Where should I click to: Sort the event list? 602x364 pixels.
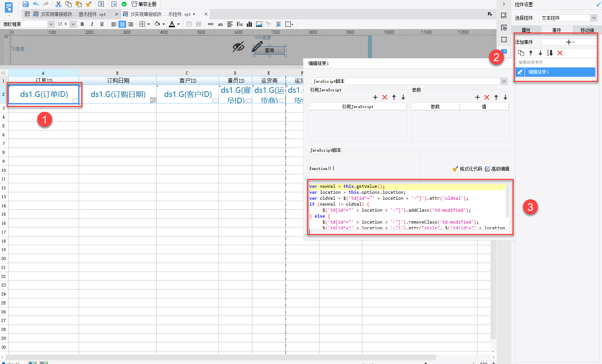point(550,53)
